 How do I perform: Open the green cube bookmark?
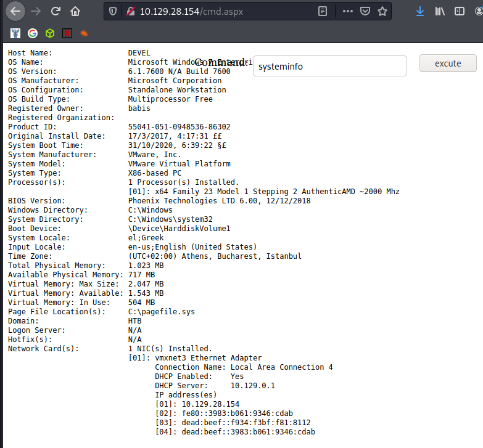pyautogui.click(x=50, y=33)
